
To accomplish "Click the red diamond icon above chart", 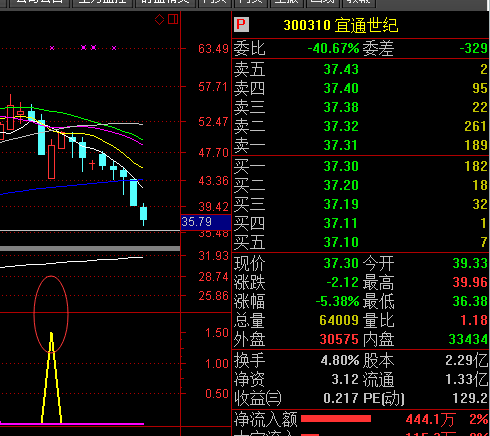I will [160, 19].
